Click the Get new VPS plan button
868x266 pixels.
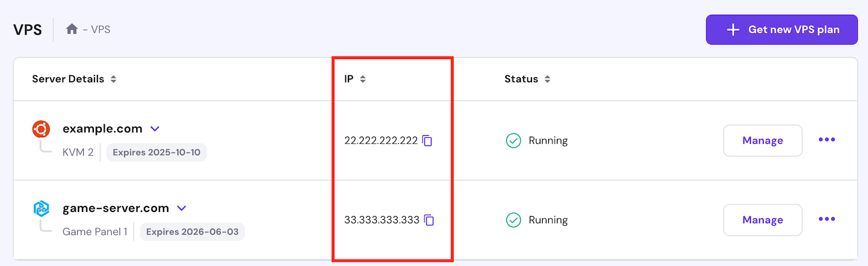tap(782, 30)
